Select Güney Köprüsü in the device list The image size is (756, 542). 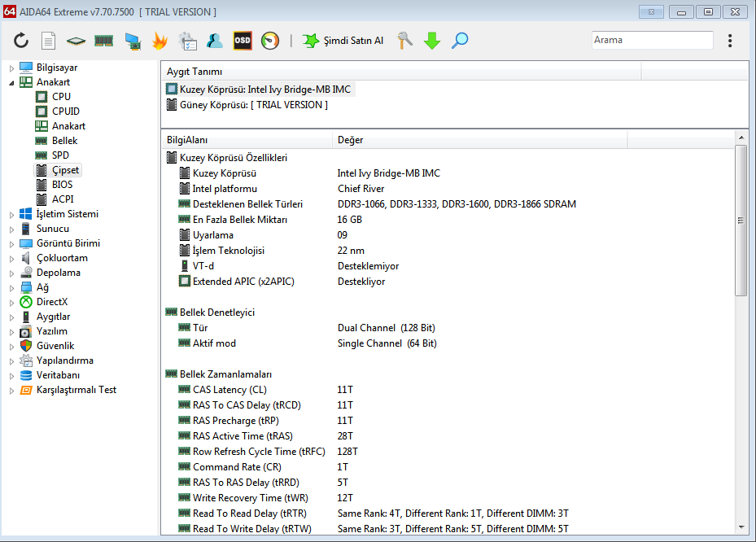253,105
